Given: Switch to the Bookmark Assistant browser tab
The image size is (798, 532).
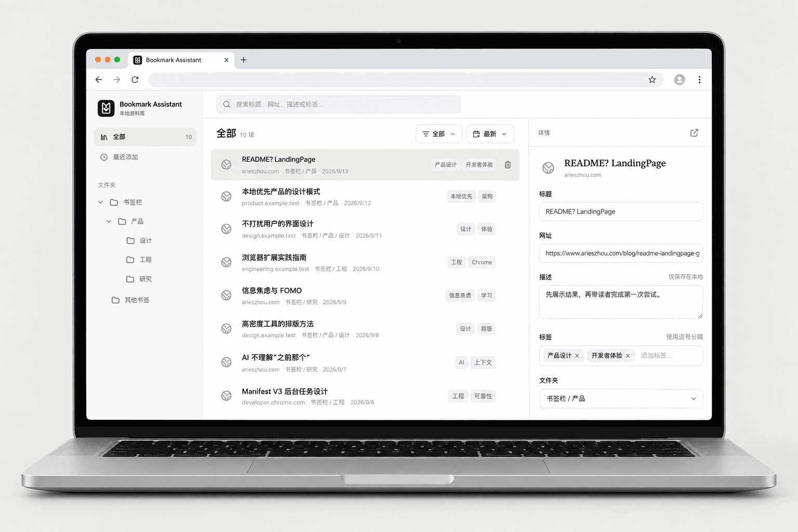Looking at the screenshot, I should (181, 60).
